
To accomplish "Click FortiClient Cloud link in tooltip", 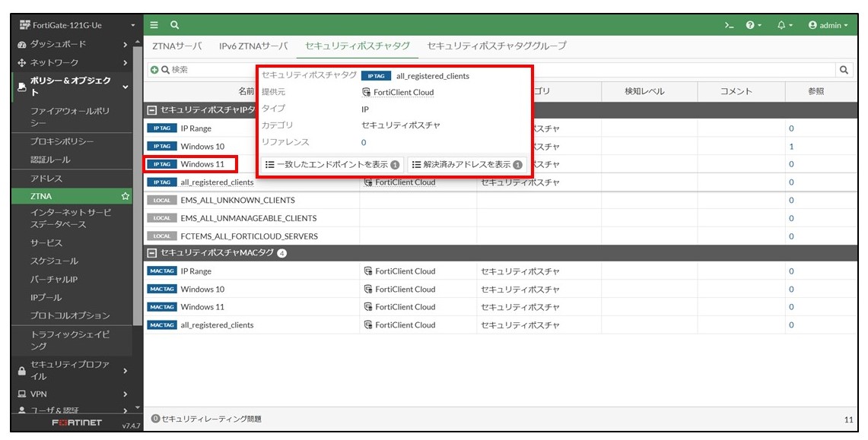I will pos(403,92).
